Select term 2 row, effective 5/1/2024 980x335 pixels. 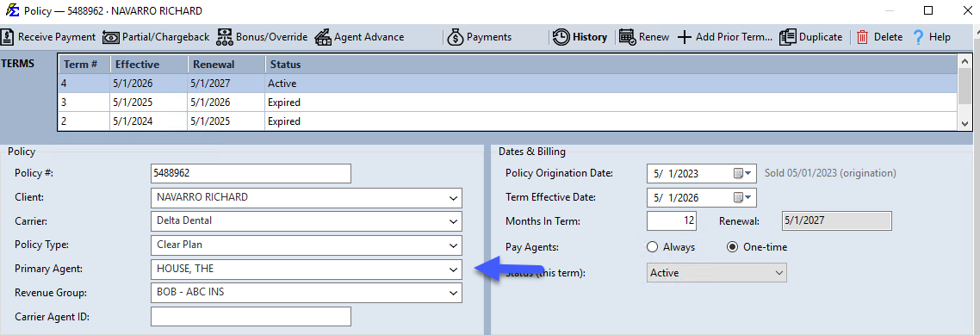point(507,121)
